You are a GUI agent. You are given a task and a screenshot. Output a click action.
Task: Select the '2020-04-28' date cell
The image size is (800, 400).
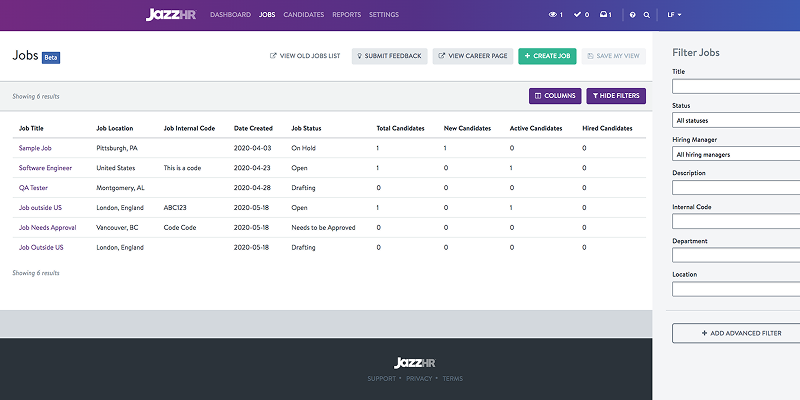click(252, 188)
